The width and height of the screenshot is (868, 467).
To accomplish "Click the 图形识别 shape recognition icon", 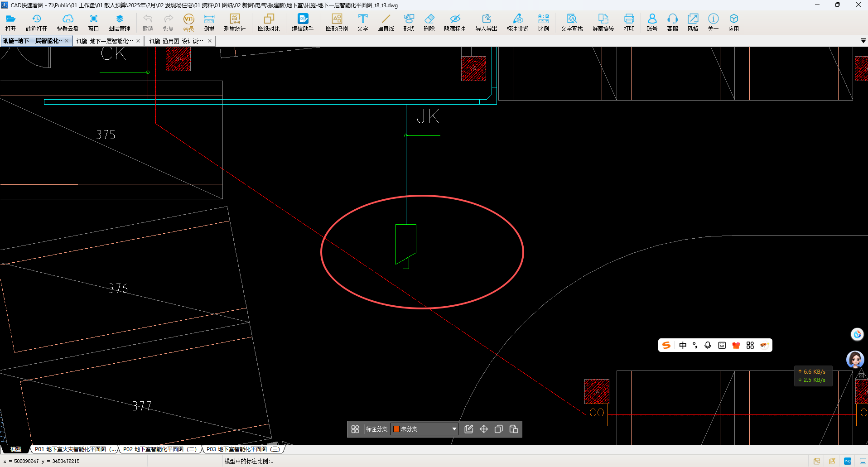I will coord(337,22).
